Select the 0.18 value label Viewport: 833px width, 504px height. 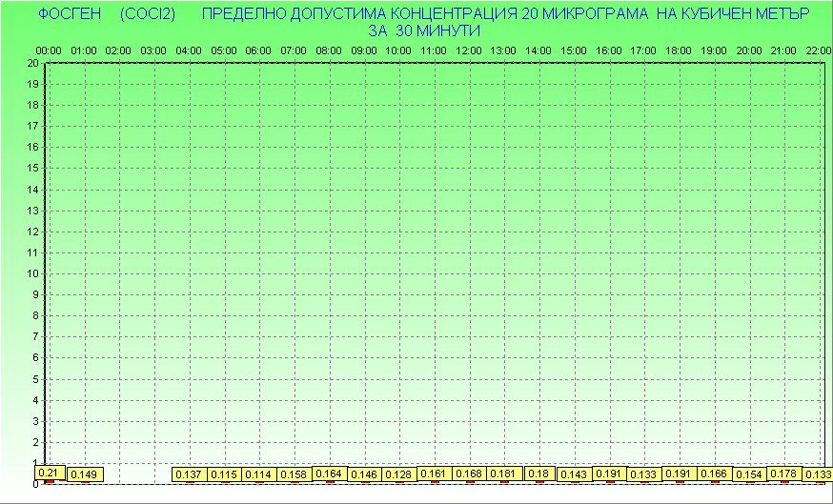pos(539,474)
